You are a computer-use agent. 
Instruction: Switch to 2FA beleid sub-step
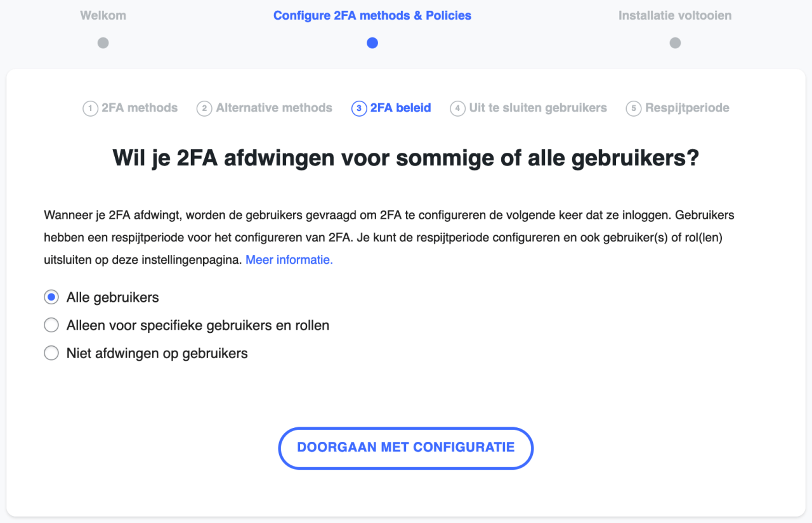point(400,108)
